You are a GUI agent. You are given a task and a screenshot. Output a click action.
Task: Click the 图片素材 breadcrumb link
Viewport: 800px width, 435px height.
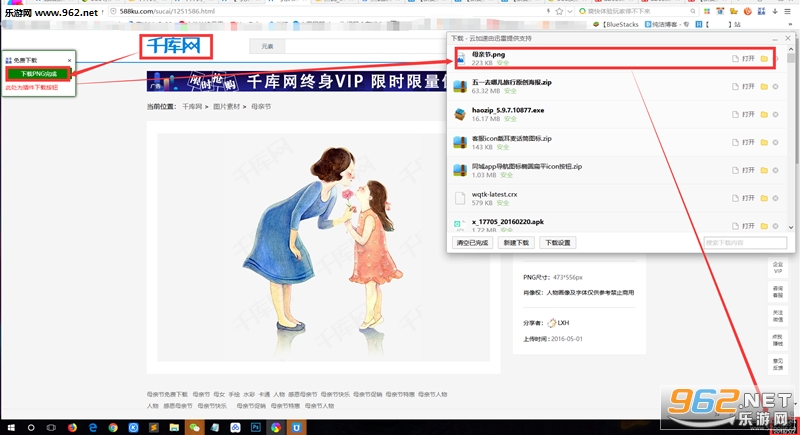226,107
